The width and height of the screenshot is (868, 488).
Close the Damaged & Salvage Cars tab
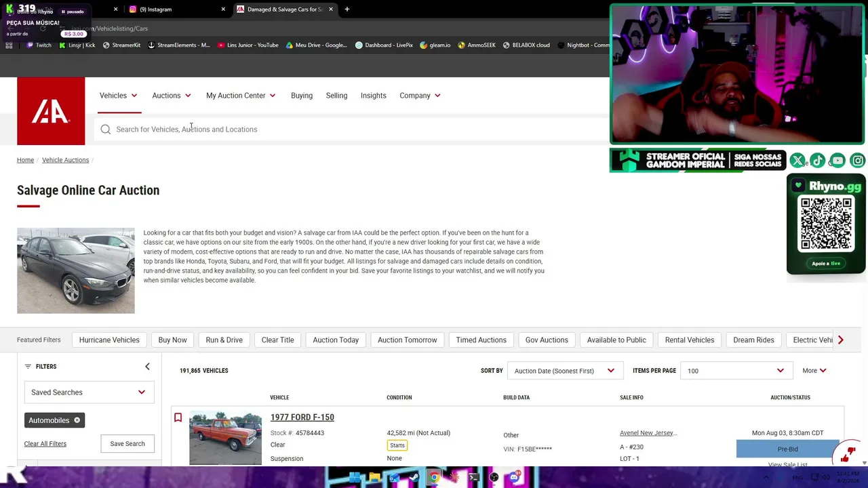click(x=331, y=9)
